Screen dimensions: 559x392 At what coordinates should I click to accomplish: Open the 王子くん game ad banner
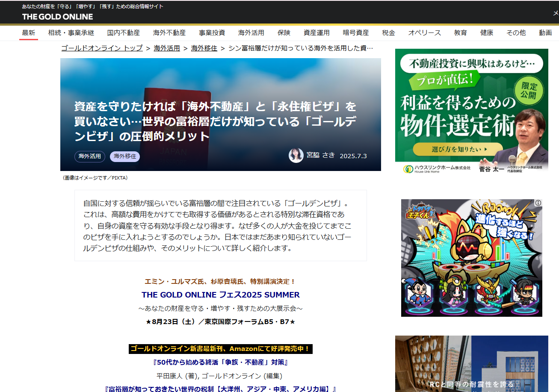472,258
